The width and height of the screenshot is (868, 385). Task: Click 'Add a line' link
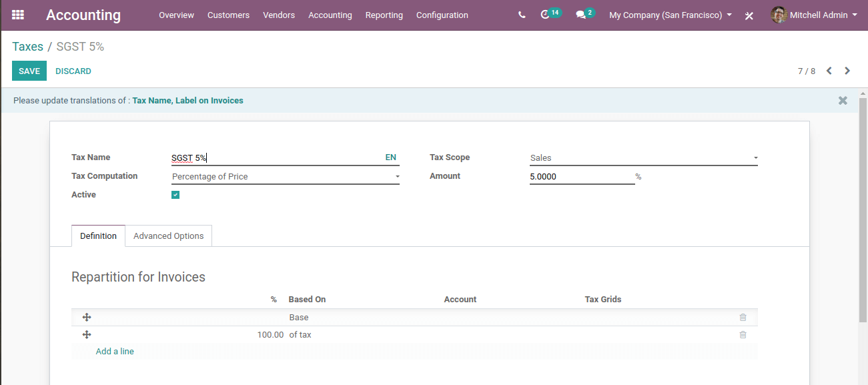click(x=115, y=352)
